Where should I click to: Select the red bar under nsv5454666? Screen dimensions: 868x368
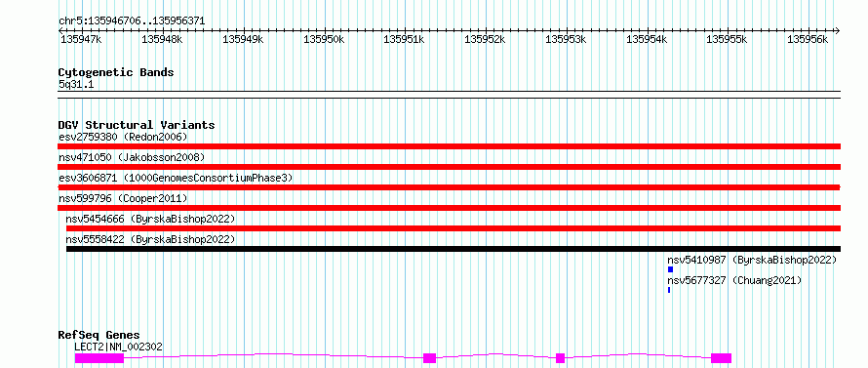(x=454, y=228)
